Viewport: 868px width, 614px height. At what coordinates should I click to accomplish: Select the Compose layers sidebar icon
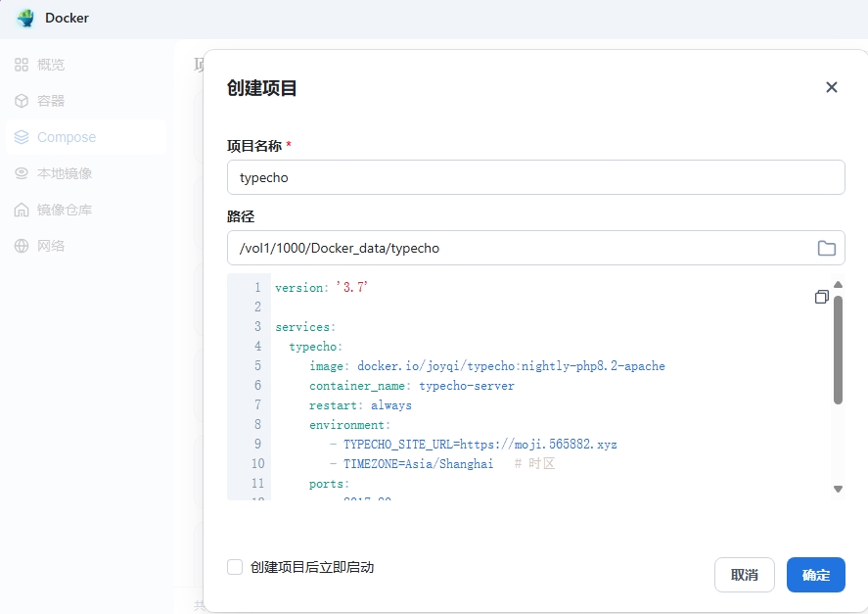coord(22,137)
